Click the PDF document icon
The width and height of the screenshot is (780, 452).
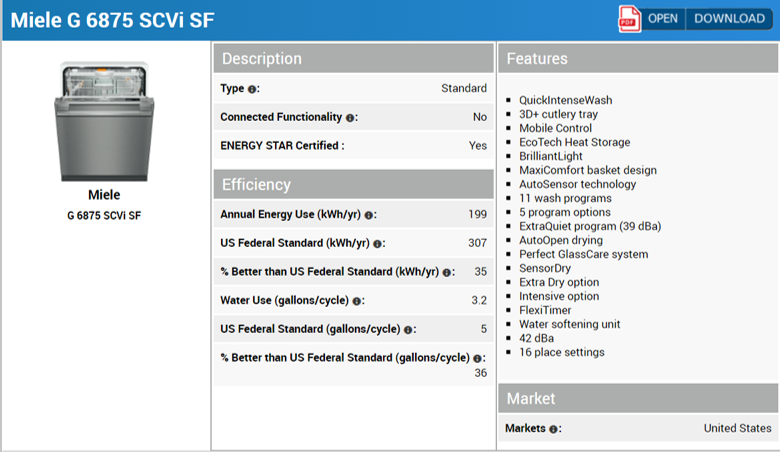tap(629, 19)
